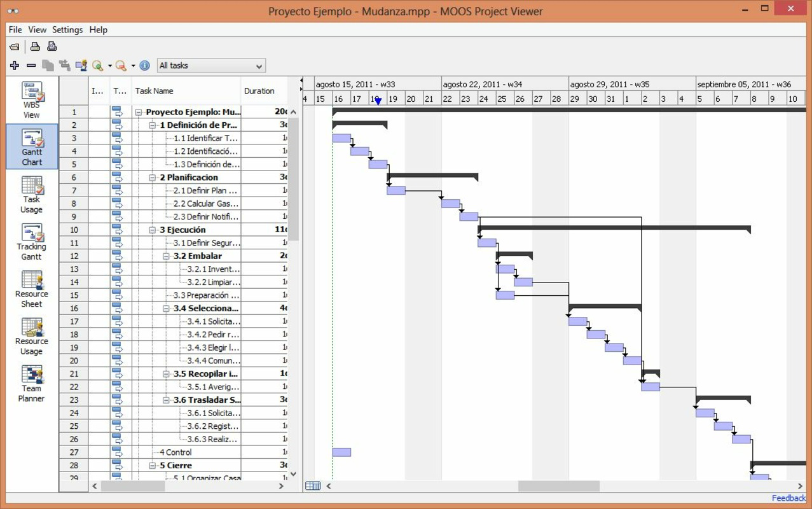Viewport: 812px width, 509px height.
Task: Open the Task Usage view
Action: pyautogui.click(x=31, y=192)
